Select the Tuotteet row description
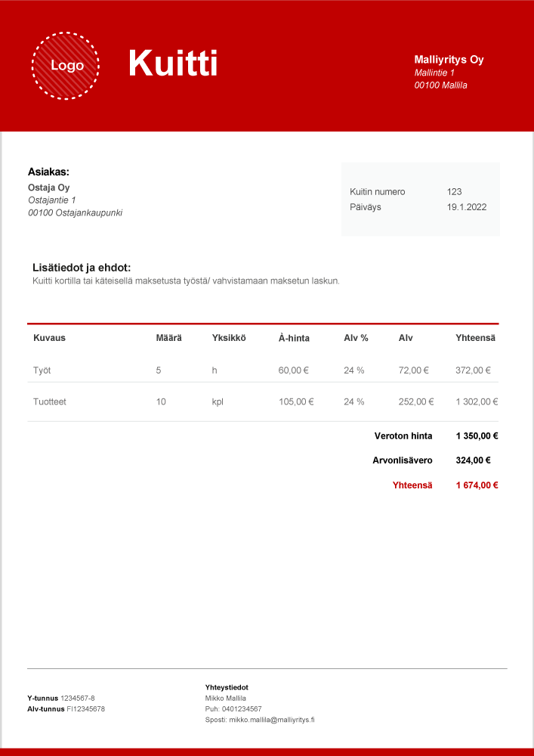Viewport: 534px width, 756px height. click(50, 401)
